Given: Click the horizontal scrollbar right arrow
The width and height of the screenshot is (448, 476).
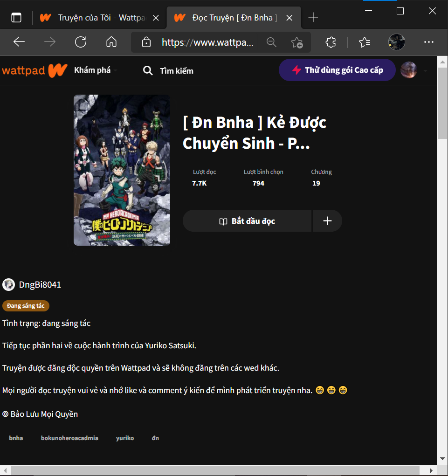Looking at the screenshot, I should coord(431,470).
